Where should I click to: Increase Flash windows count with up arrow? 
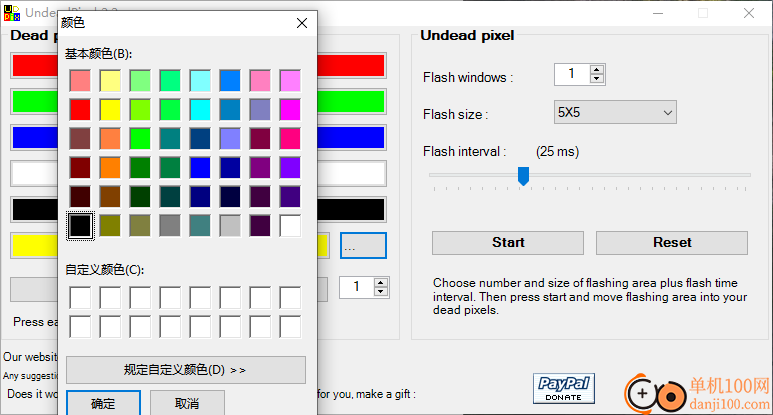tap(597, 70)
